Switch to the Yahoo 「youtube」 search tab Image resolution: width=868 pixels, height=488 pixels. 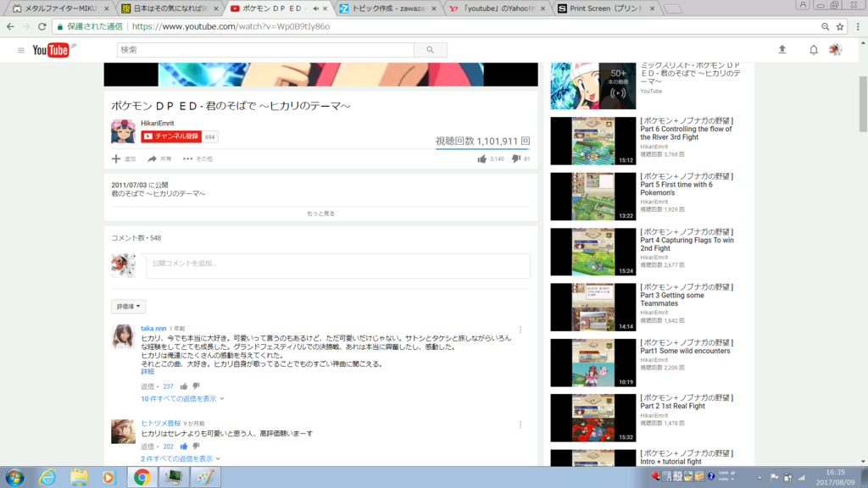pos(498,8)
